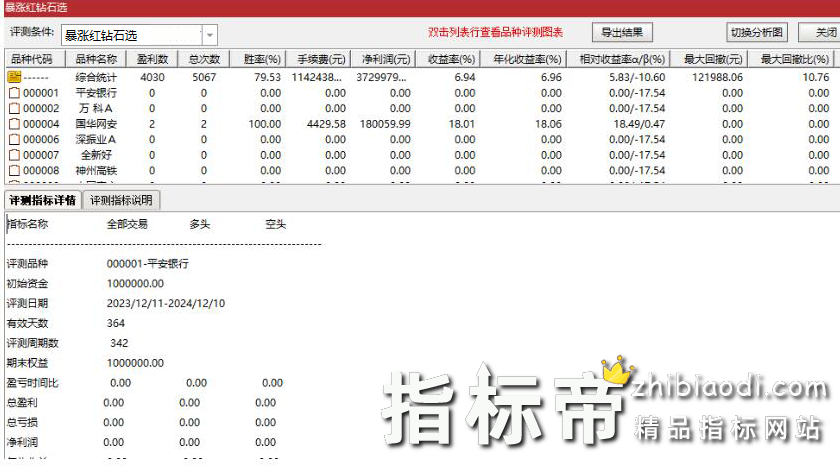Click the document icon beside 000001
Image resolution: width=840 pixels, height=473 pixels.
(14, 93)
